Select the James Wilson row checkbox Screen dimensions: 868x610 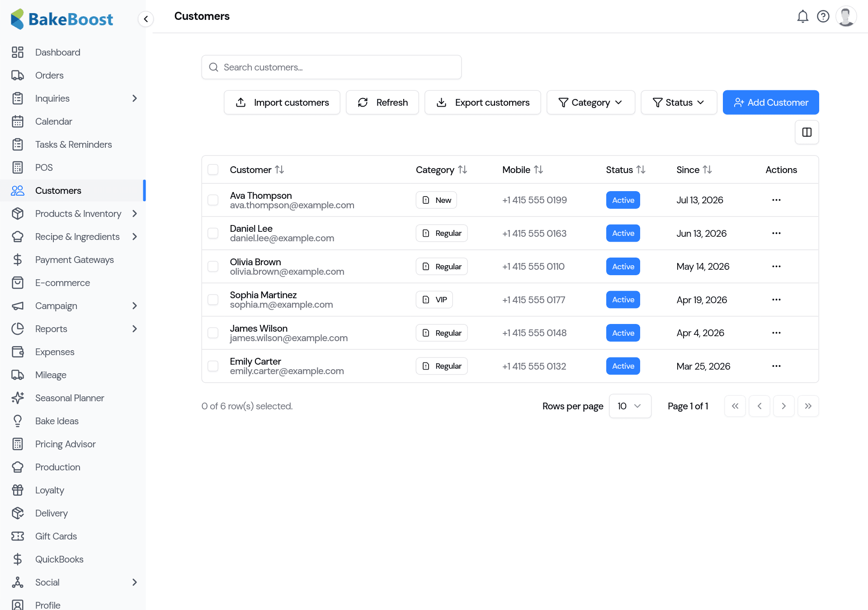click(213, 333)
